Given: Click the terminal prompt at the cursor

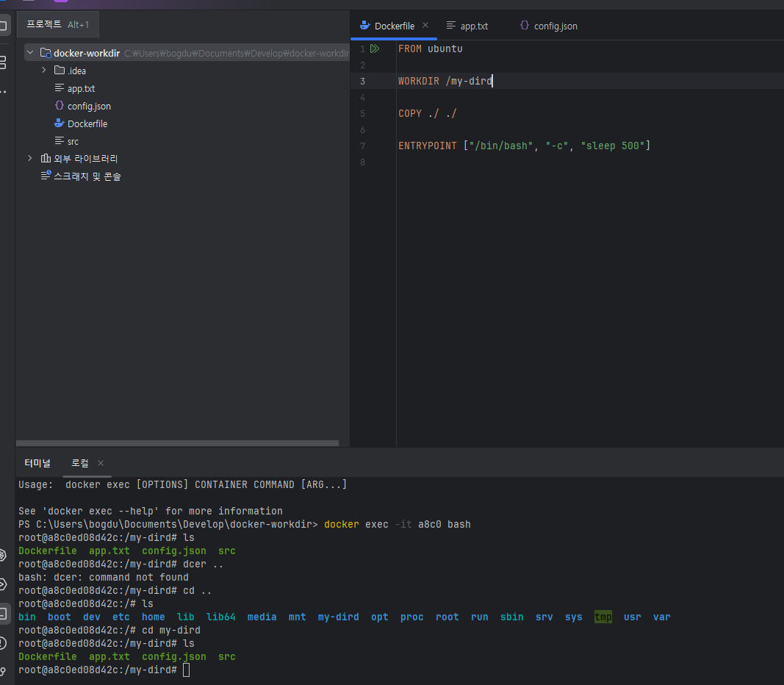Looking at the screenshot, I should click(x=186, y=670).
